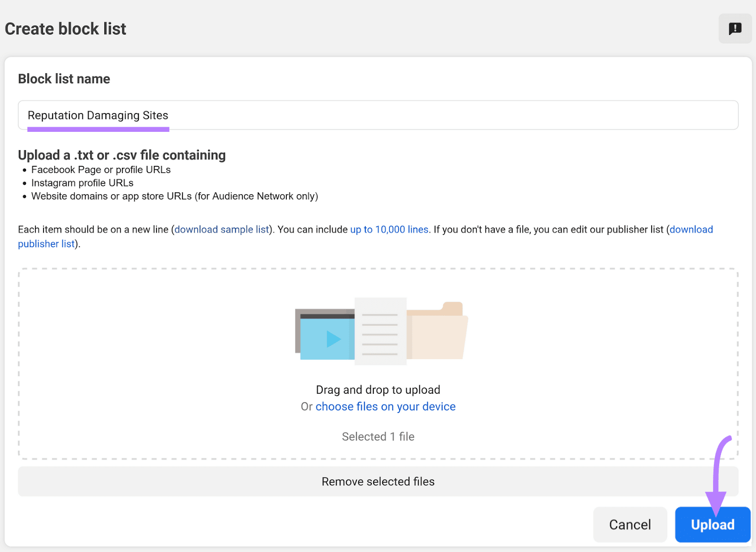756x552 pixels.
Task: Click the report a problem icon
Action: pyautogui.click(x=735, y=29)
